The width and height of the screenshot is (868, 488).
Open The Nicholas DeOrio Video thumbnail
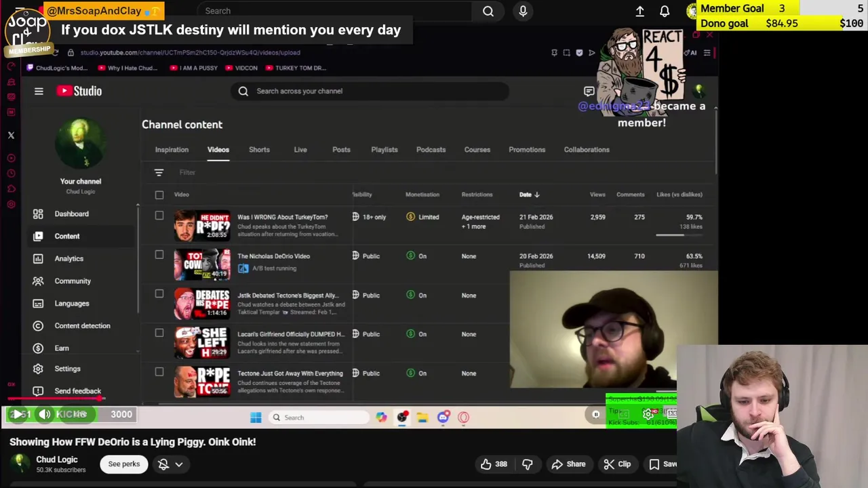[x=202, y=264]
